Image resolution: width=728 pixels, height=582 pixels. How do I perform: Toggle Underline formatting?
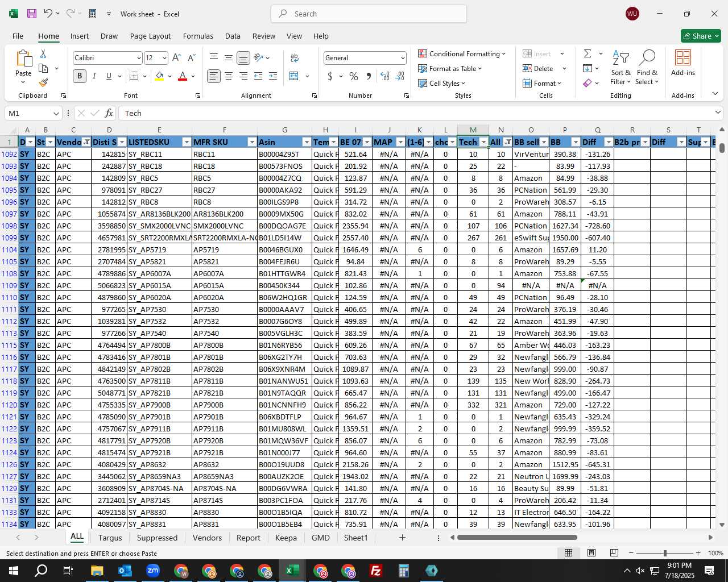109,76
